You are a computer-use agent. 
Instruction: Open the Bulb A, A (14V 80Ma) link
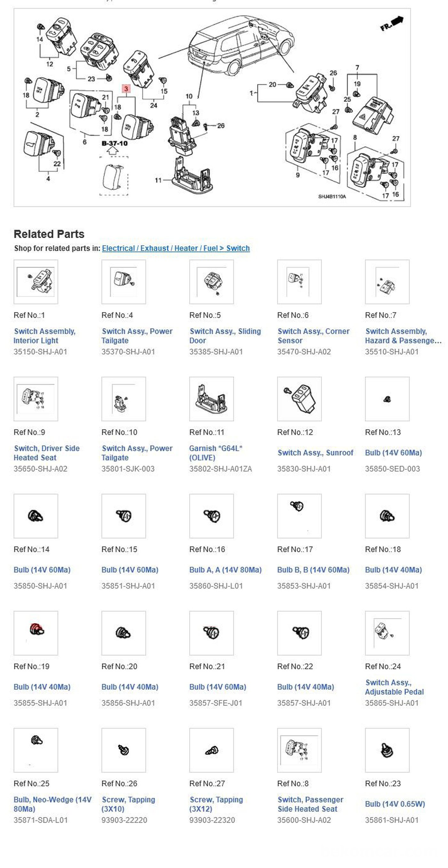pyautogui.click(x=225, y=570)
